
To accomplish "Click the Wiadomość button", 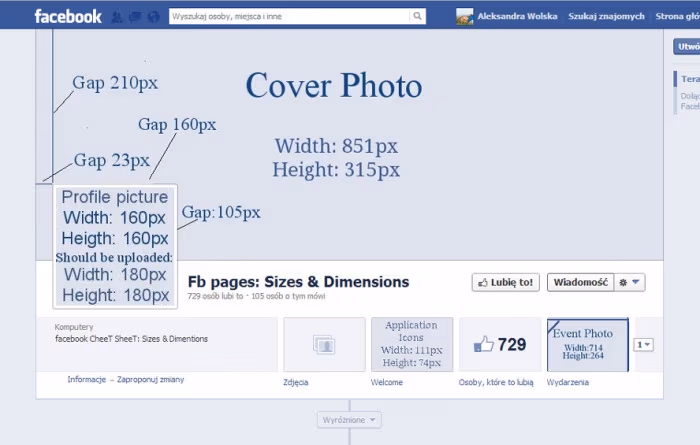I will point(580,282).
